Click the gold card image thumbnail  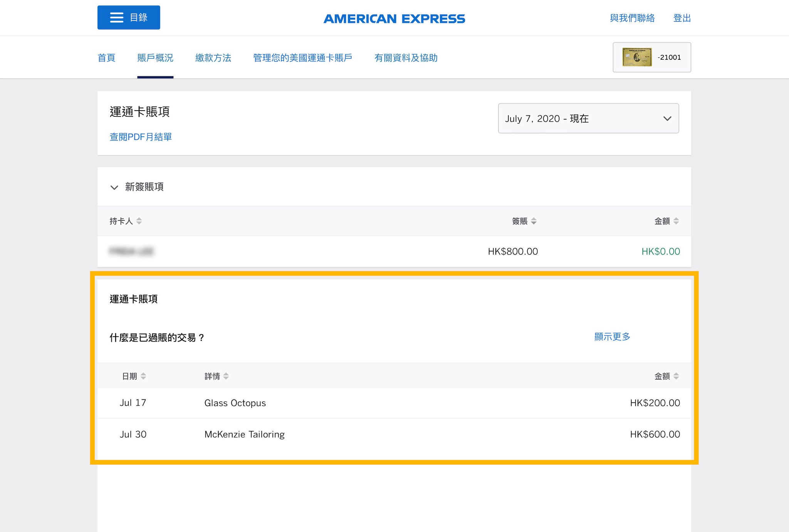[637, 57]
